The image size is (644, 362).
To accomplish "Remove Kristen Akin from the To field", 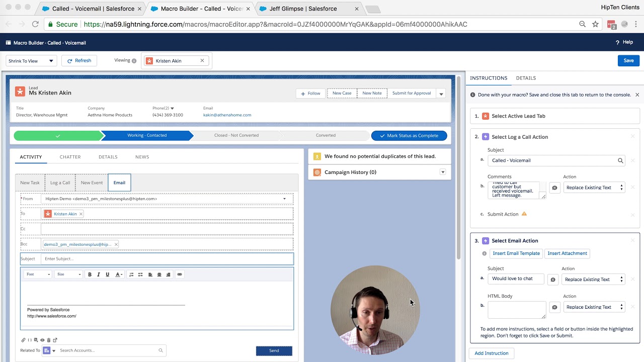I will (80, 214).
